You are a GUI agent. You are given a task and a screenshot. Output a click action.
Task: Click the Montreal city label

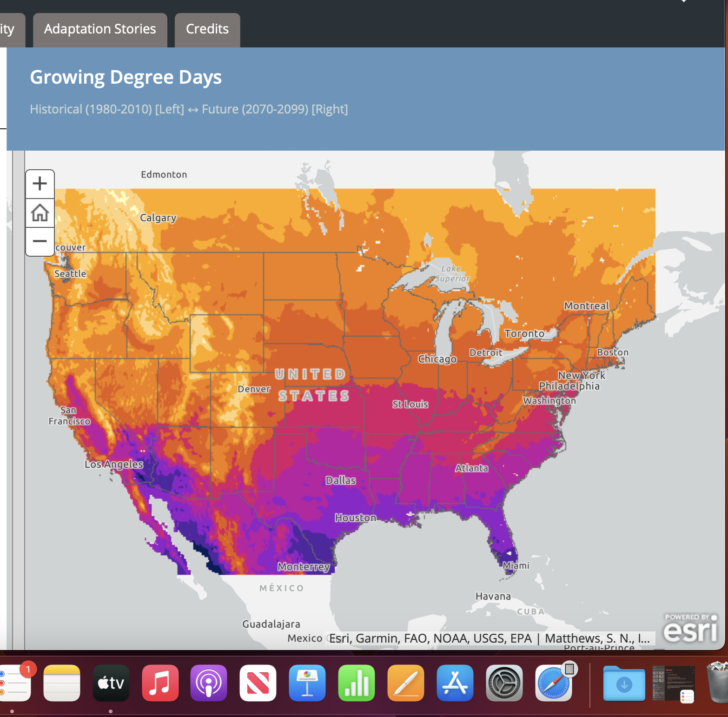pos(587,306)
